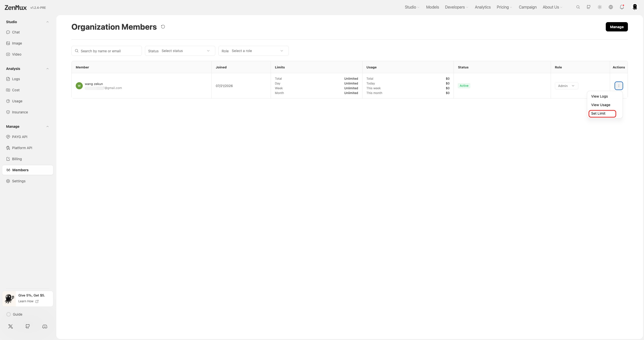Choose View Logs from the actions menu
The height and width of the screenshot is (340, 644).
(x=605, y=96)
